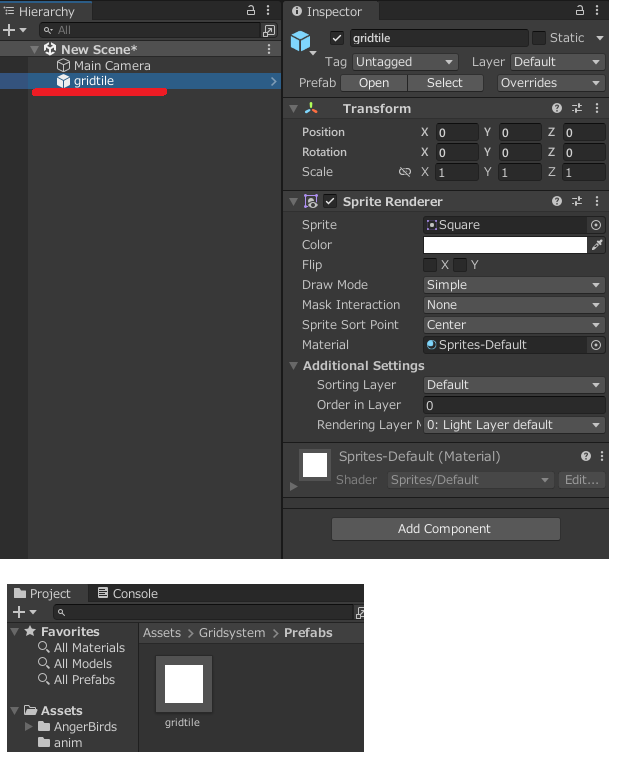618x766 pixels.
Task: Click the Order in Layer field
Action: click(x=514, y=405)
